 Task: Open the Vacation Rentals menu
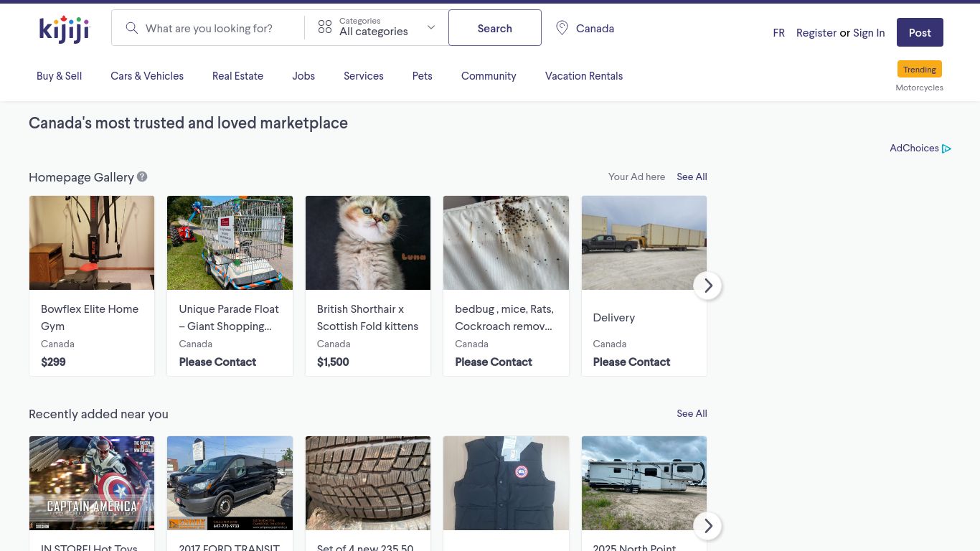coord(584,76)
